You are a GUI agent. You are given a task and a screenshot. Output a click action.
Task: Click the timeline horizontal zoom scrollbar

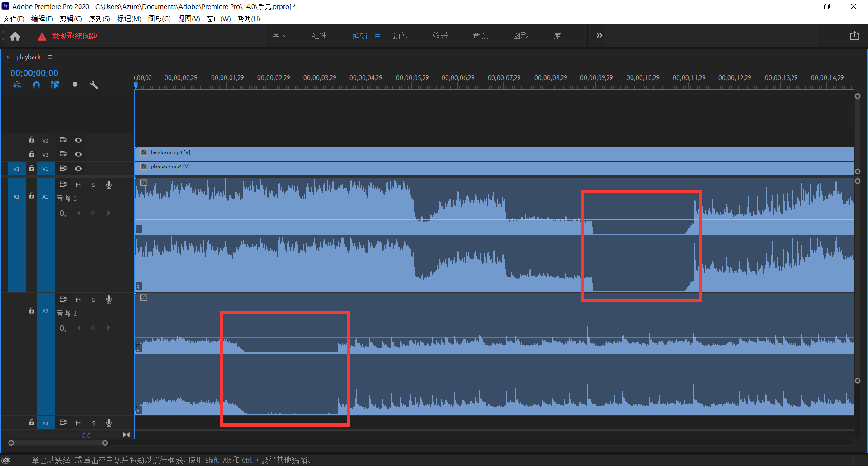pyautogui.click(x=58, y=443)
